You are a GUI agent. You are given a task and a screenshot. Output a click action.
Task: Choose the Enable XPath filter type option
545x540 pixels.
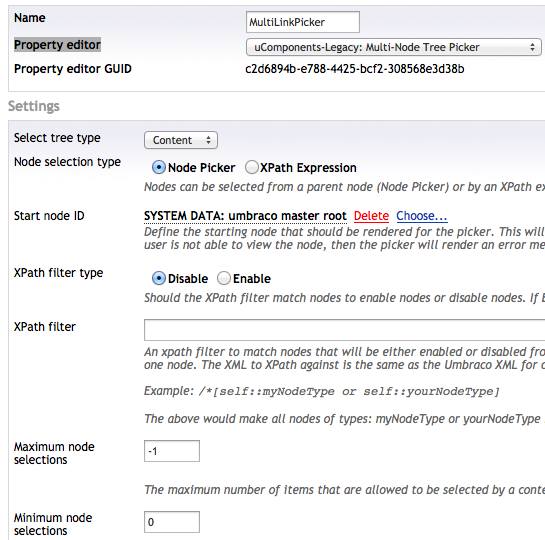(x=224, y=278)
